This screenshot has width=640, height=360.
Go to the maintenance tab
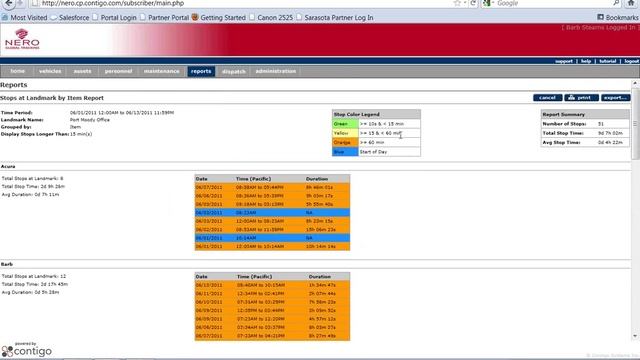tap(162, 71)
